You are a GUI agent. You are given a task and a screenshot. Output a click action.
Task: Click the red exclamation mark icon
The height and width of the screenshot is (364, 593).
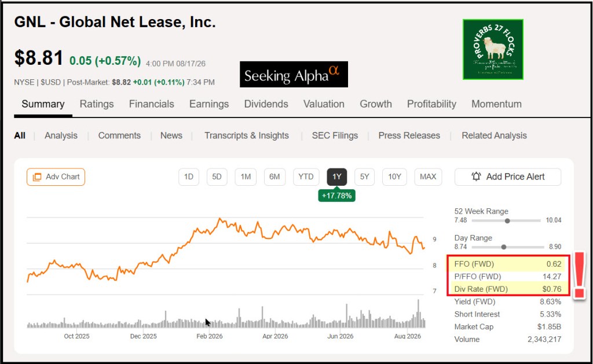[579, 276]
